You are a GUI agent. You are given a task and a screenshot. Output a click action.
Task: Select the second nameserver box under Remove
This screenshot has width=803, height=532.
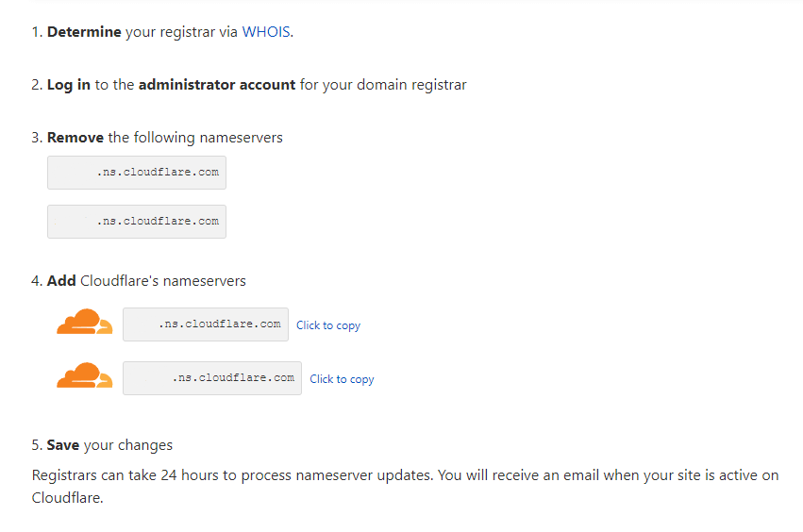[x=137, y=222]
